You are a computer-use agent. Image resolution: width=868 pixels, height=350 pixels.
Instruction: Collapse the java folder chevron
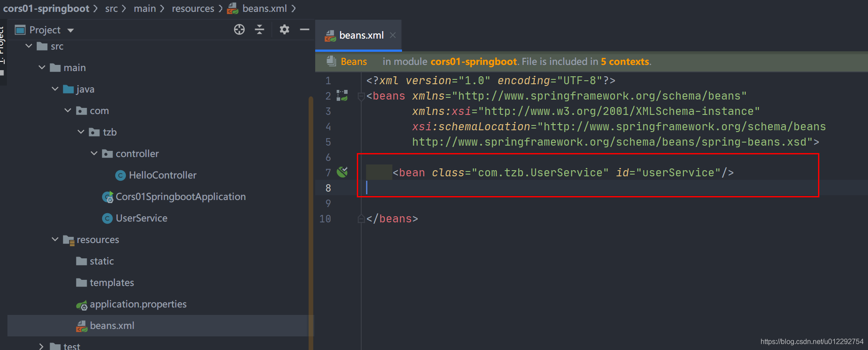click(x=55, y=89)
